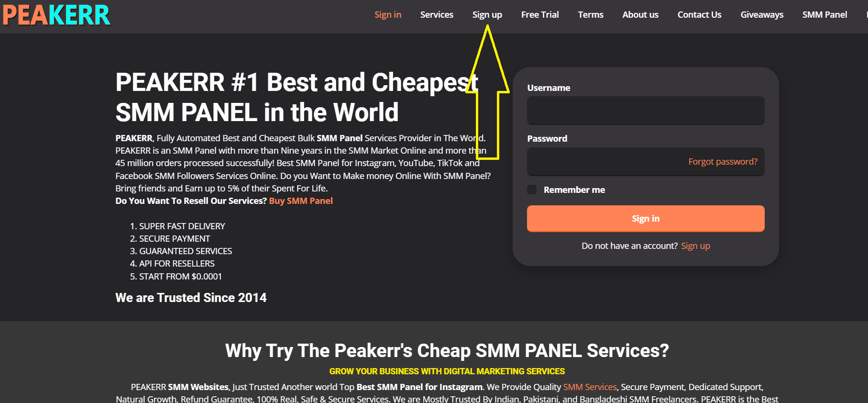Follow the SMM Services link in paragraph
Screen dimensions: 868x403
(590, 387)
